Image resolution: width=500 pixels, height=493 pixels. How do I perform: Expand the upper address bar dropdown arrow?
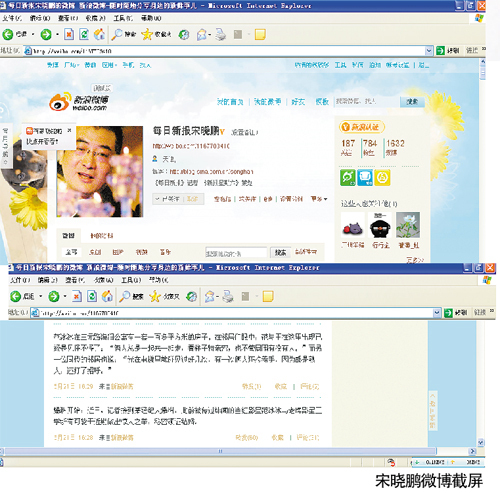[429, 51]
